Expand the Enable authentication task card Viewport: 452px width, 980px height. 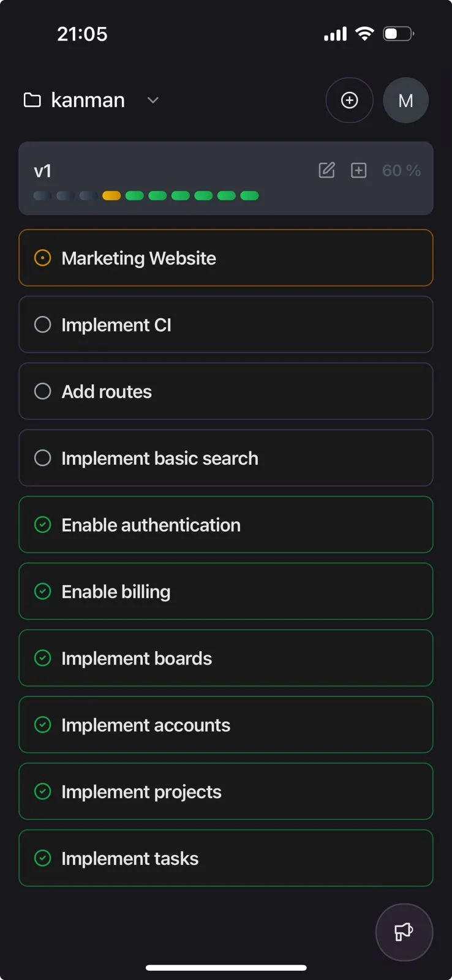click(x=226, y=524)
